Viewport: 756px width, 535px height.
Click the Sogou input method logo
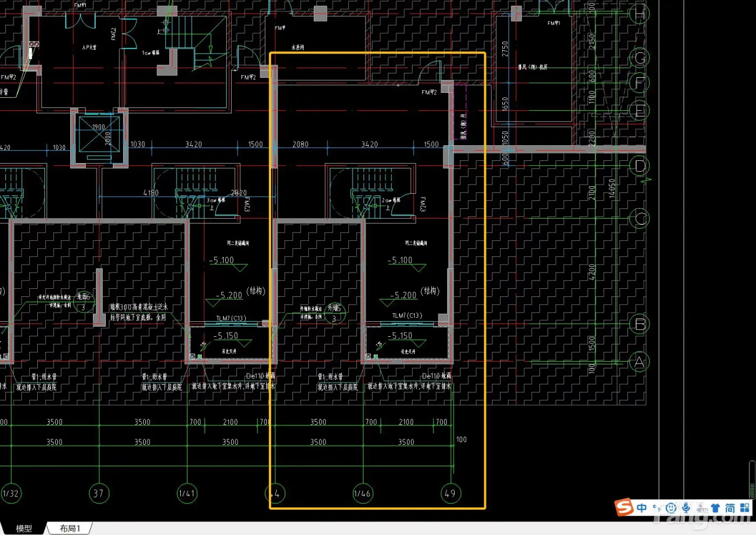coord(624,507)
